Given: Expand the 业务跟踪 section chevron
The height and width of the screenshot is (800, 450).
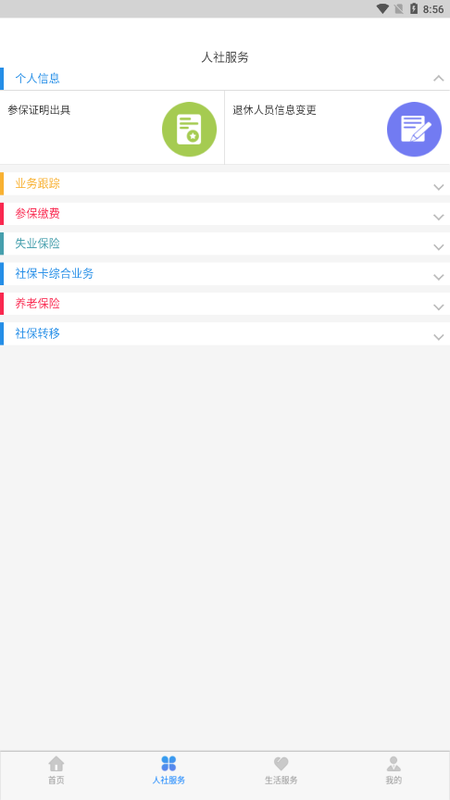Looking at the screenshot, I should tap(438, 187).
